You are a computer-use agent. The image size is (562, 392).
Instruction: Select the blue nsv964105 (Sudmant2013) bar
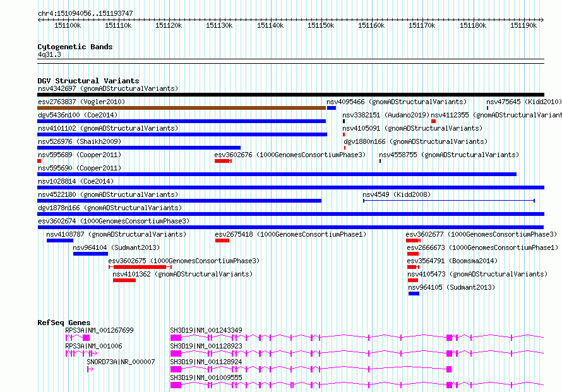pos(414,294)
